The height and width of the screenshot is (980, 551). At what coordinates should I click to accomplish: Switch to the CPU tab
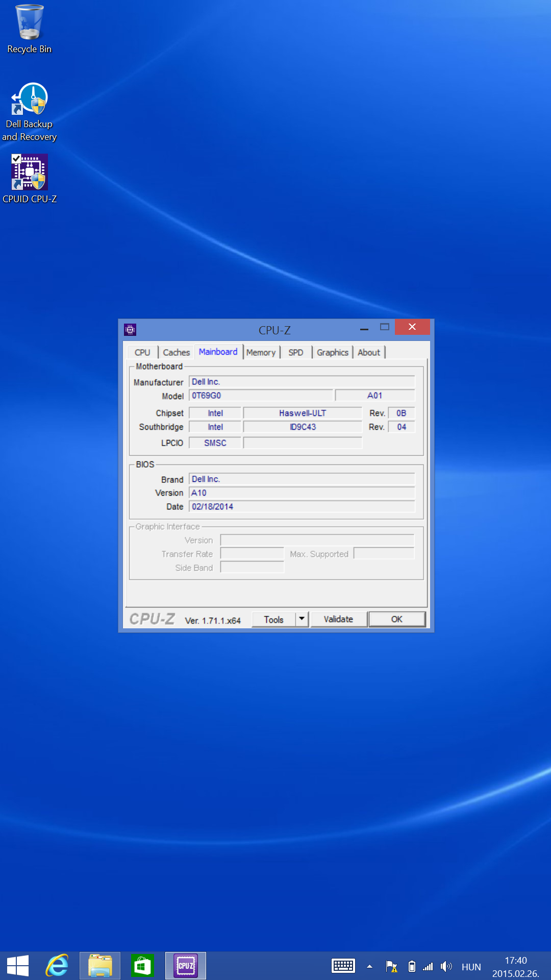pyautogui.click(x=142, y=352)
